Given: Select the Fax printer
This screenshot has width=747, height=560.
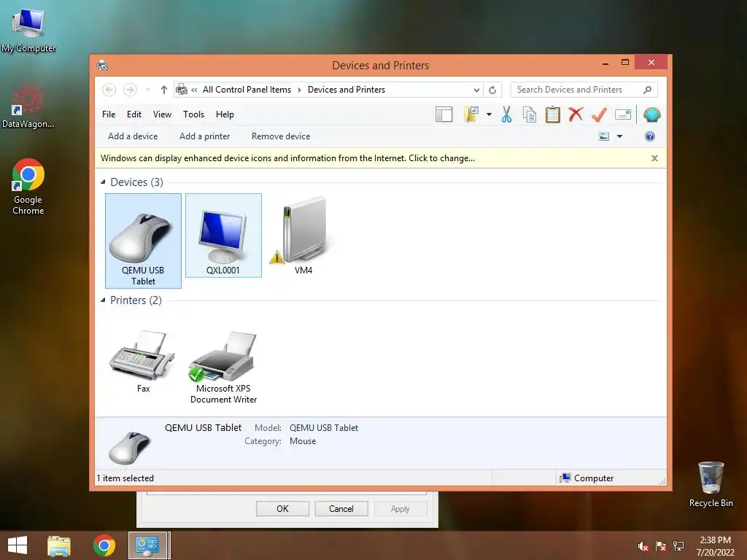Looking at the screenshot, I should 143,362.
